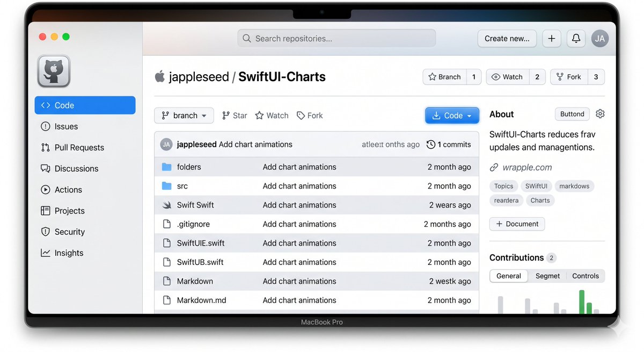Click the Charts topic tag
Image resolution: width=644 pixels, height=352 pixels.
(540, 200)
